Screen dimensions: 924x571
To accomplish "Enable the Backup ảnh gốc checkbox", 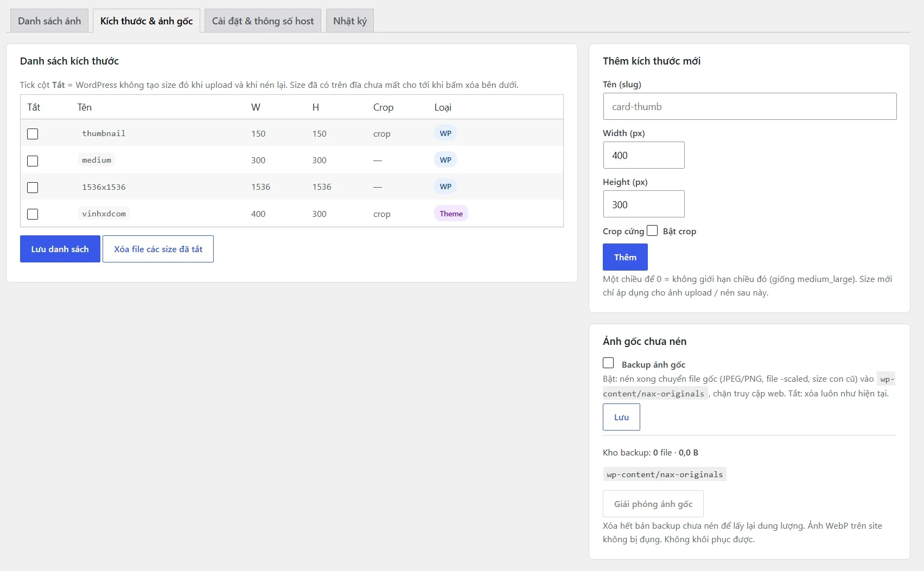I will pyautogui.click(x=608, y=363).
